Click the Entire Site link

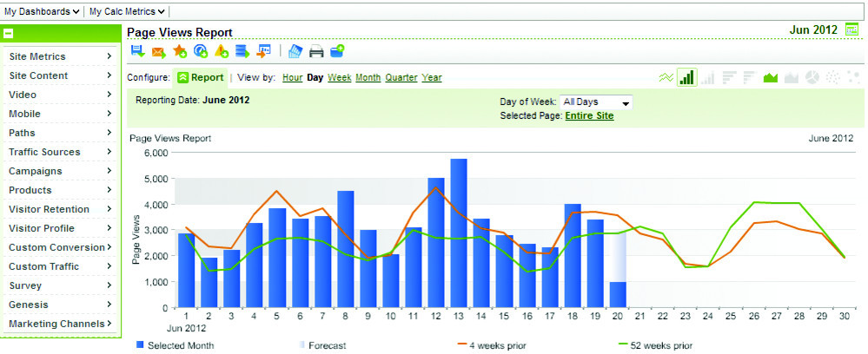tap(589, 115)
